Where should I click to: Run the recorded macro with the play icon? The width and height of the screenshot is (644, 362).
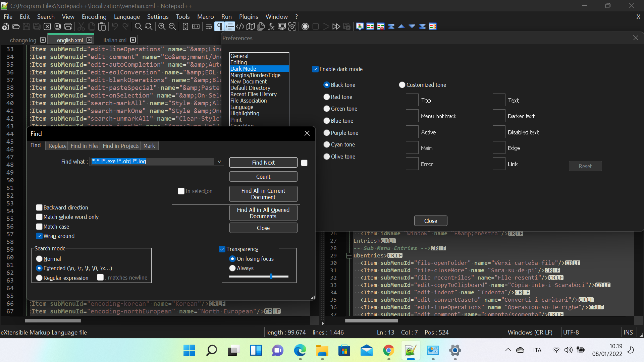pos(326,26)
